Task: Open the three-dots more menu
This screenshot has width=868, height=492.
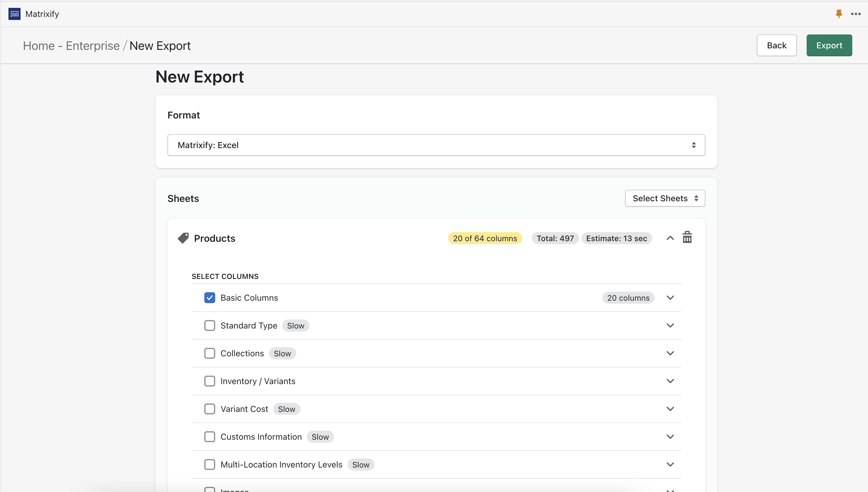Action: 856,14
